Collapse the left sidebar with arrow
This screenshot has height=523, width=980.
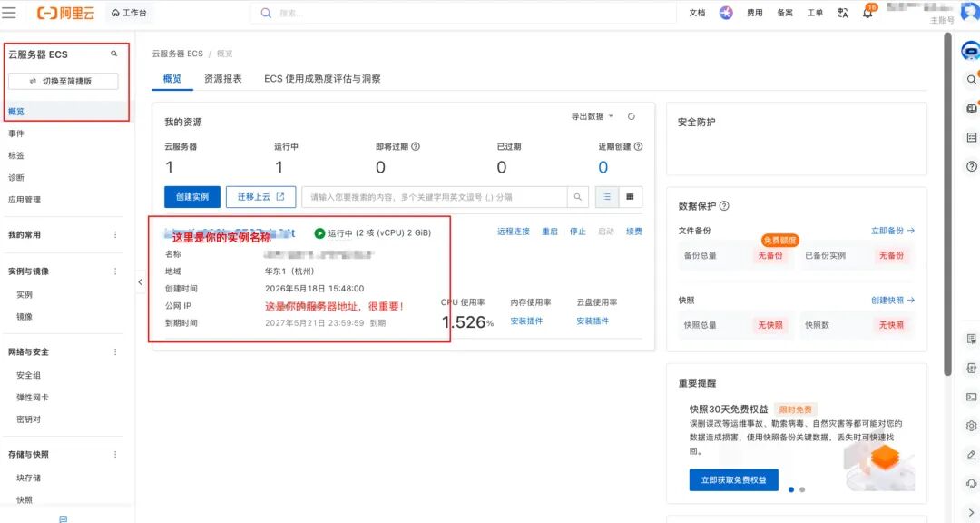tap(140, 282)
